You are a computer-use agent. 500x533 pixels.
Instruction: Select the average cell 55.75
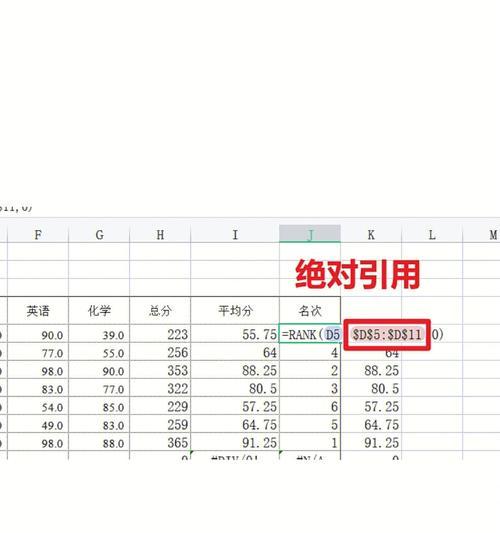[x=235, y=333]
